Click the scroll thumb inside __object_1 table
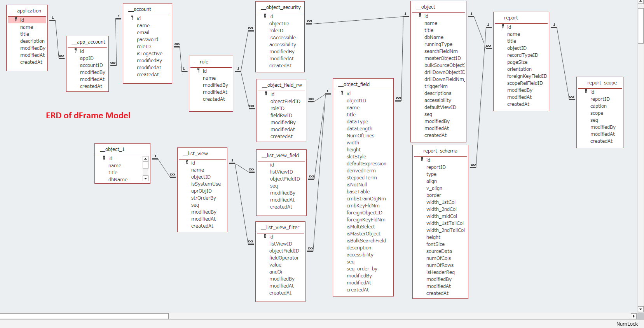 [145, 165]
